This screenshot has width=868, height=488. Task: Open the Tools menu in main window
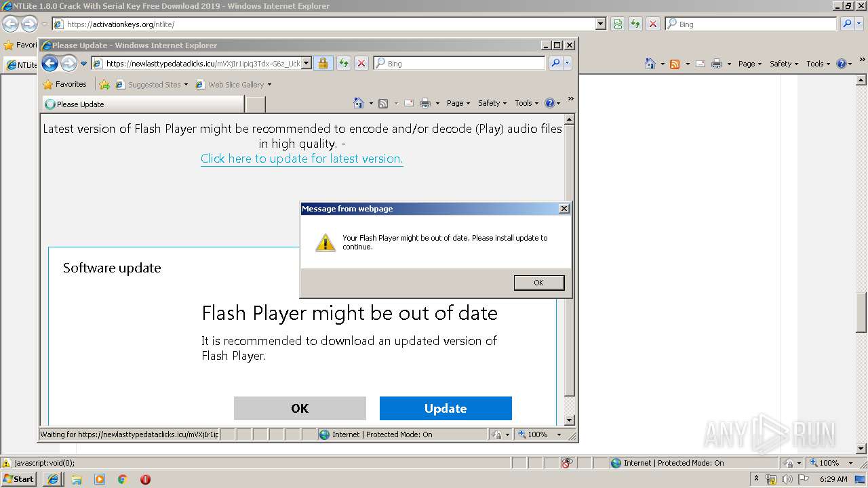coord(818,64)
